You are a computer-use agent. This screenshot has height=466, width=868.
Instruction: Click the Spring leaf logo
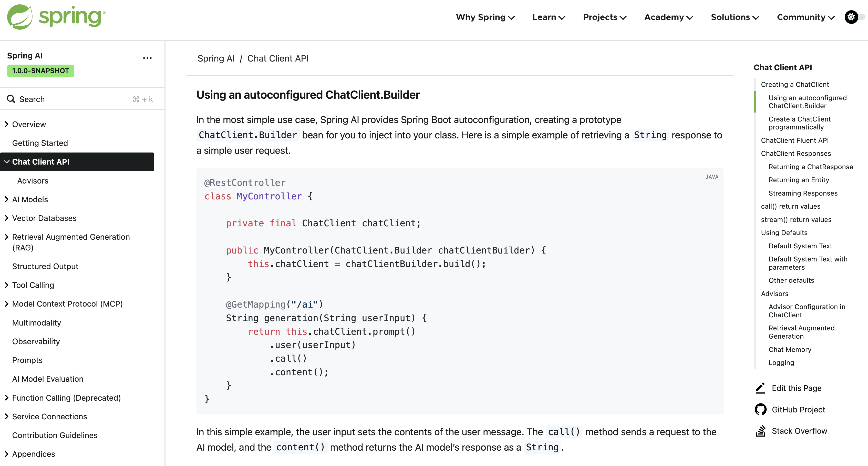click(20, 17)
